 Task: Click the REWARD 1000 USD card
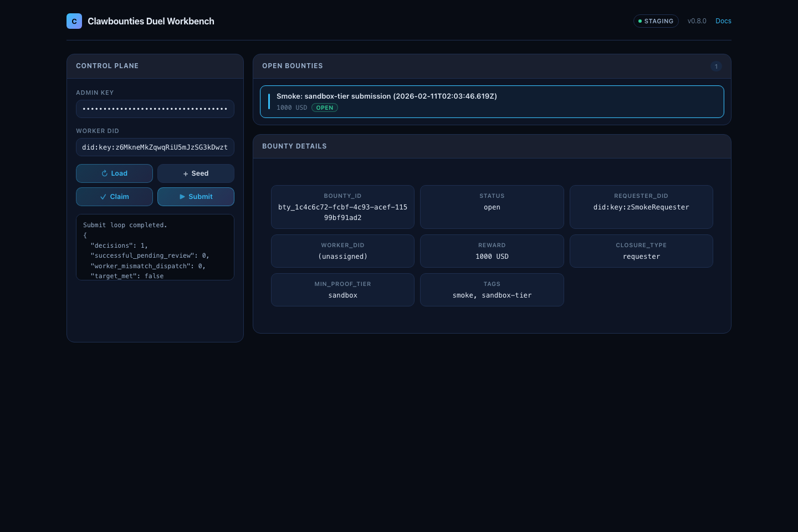point(492,251)
